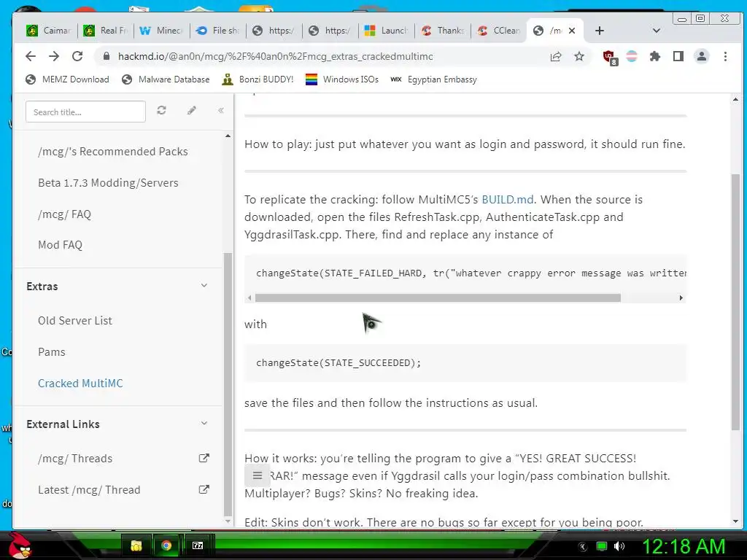
Task: Click the Search title input field
Action: coord(85,112)
